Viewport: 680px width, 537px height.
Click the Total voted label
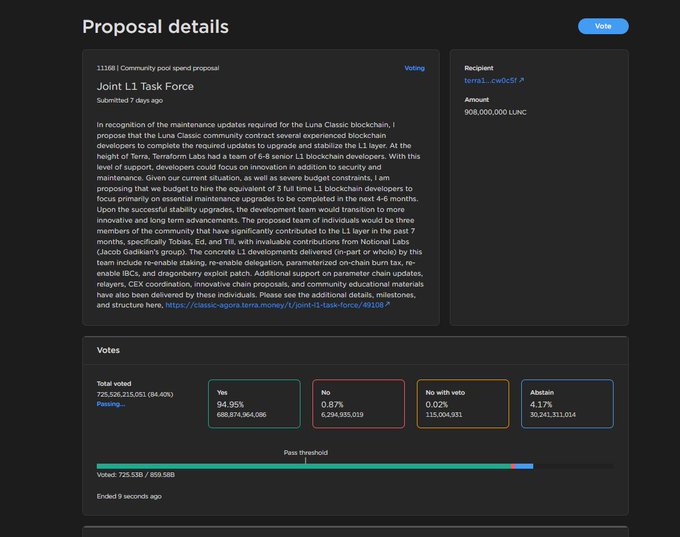click(114, 383)
